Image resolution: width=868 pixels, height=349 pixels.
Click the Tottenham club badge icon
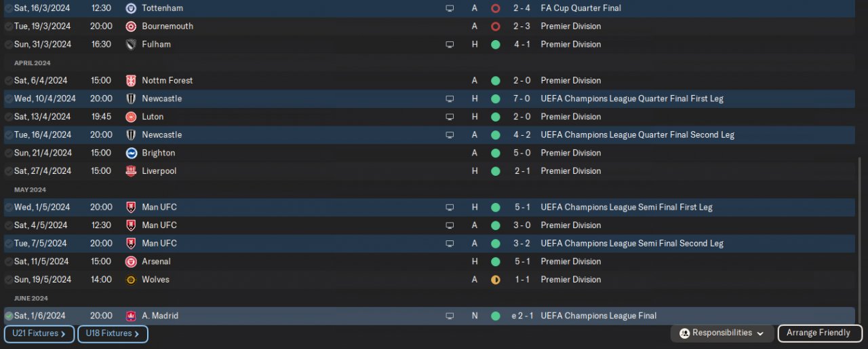click(x=131, y=8)
